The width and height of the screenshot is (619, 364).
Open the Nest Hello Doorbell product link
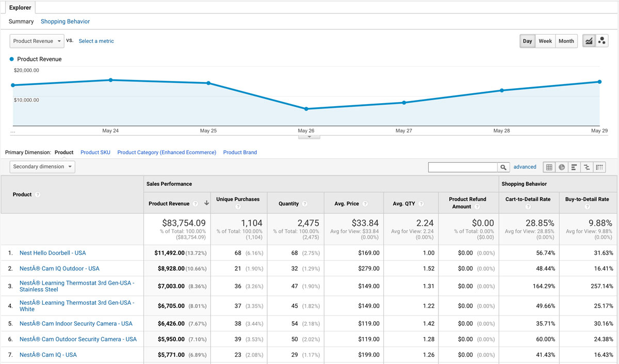pos(53,253)
